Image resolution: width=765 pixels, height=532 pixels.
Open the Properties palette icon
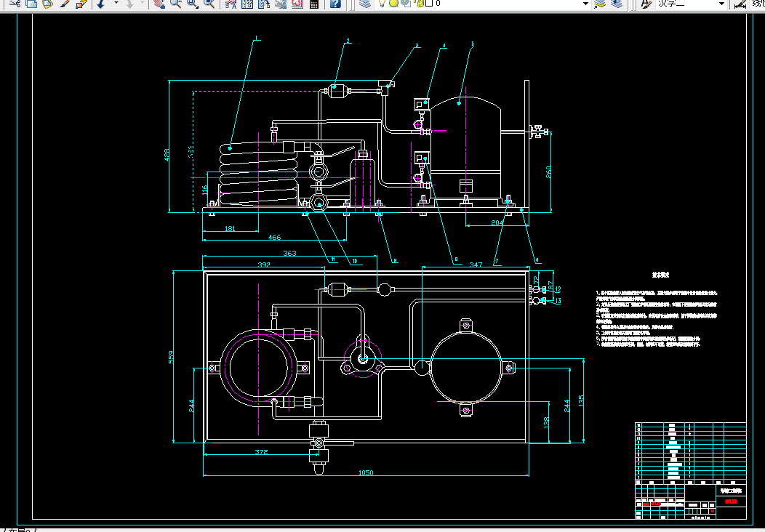[x=231, y=4]
